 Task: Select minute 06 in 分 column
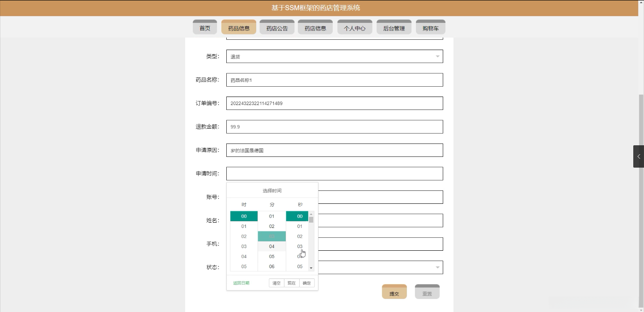point(271,266)
